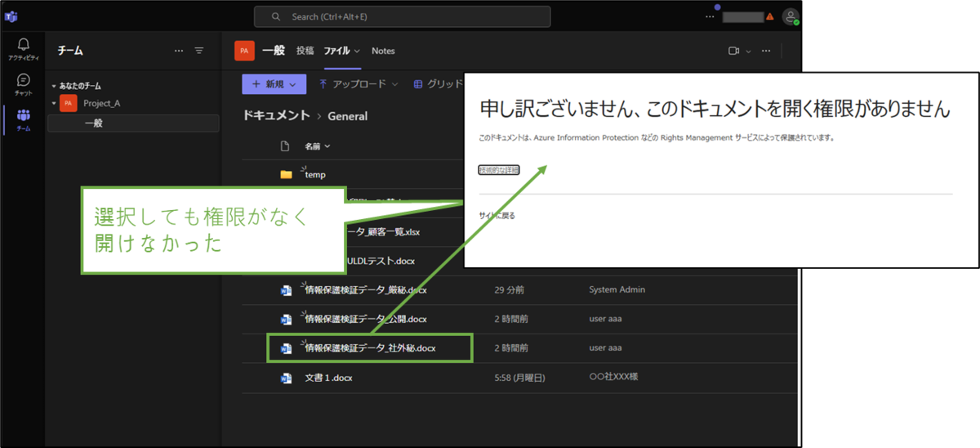980x448 pixels.
Task: Switch to the 投稿 tab
Action: point(305,51)
